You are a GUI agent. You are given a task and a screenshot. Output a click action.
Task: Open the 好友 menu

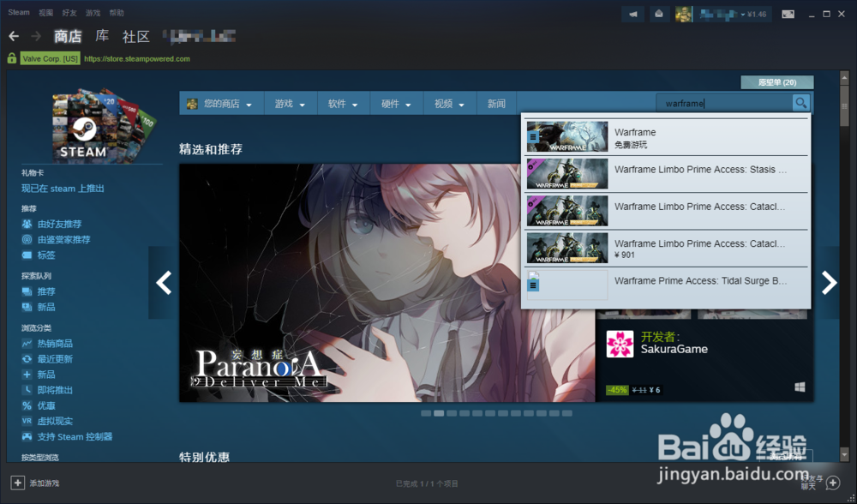69,13
